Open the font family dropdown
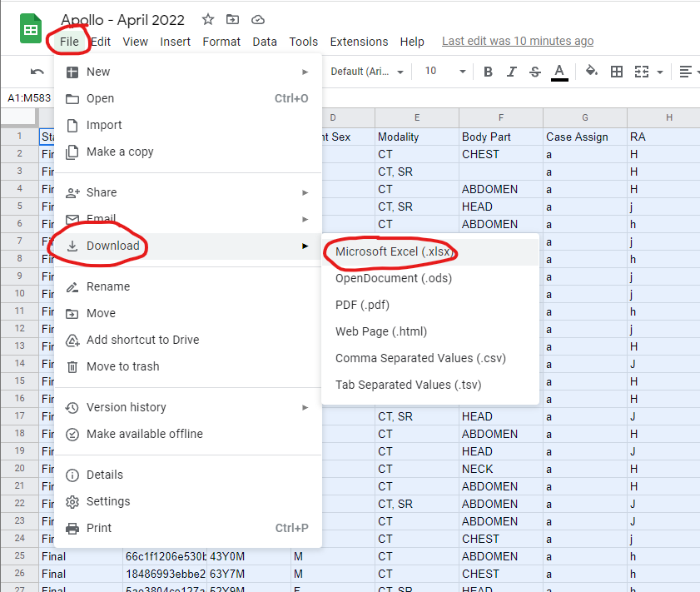Image resolution: width=700 pixels, height=592 pixels. 367,72
